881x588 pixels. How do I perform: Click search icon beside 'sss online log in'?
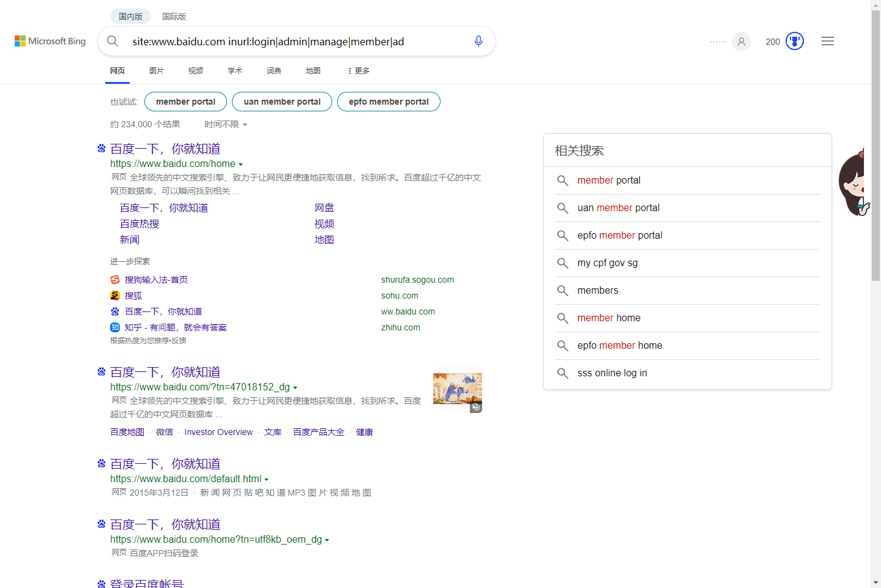[x=563, y=373]
